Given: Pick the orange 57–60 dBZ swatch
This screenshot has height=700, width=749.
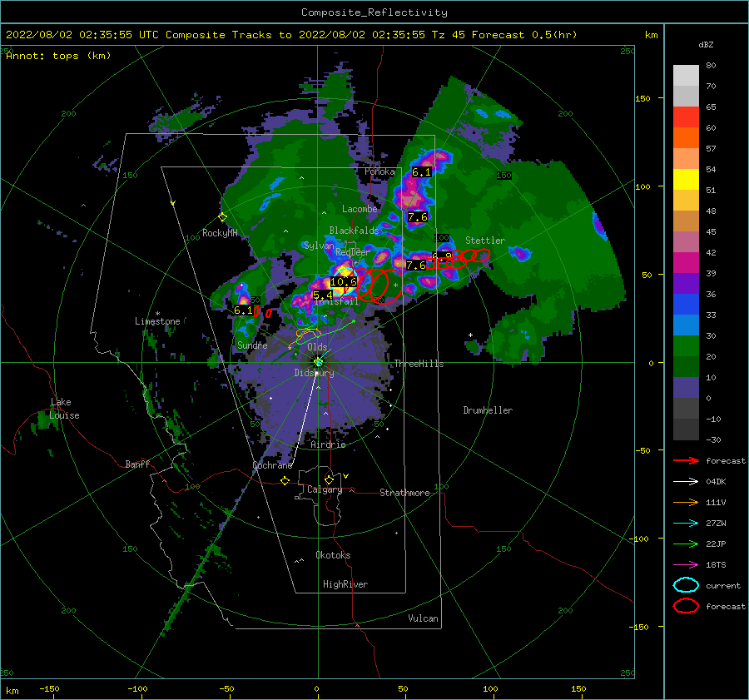Looking at the screenshot, I should (686, 138).
